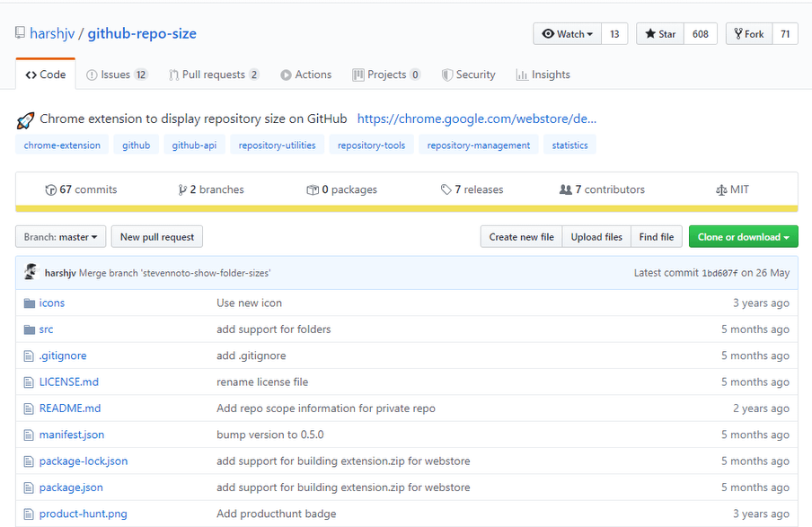Select the Code tab

coord(46,75)
